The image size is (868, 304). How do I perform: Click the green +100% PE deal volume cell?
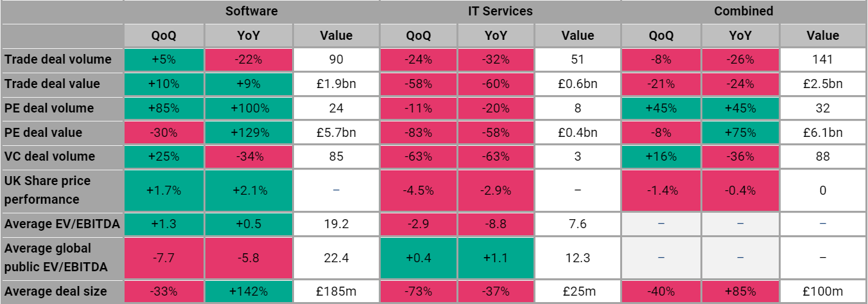[248, 108]
